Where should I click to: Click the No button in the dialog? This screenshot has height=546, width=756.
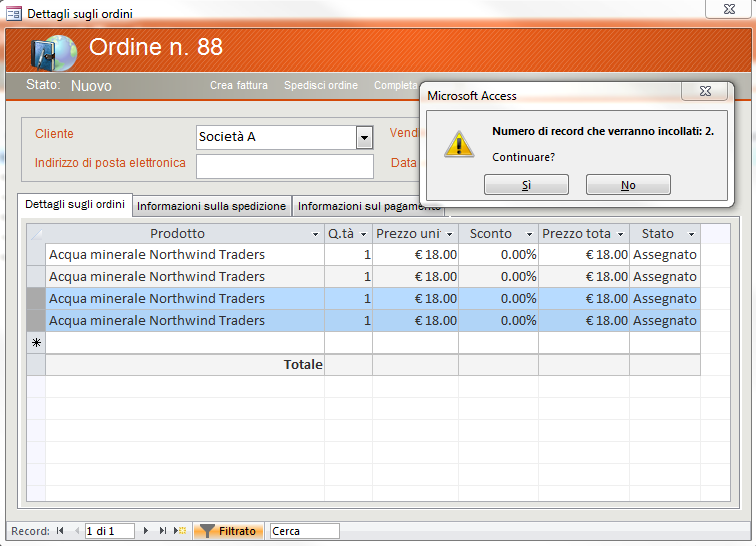pos(628,185)
